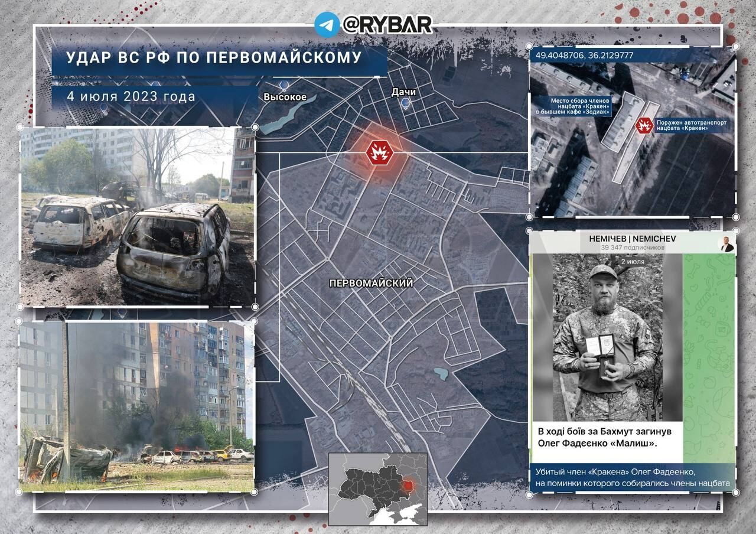This screenshot has height=534, width=756.
Task: Click the title banner УДАР ВС РФ ПО ПЕРВОМАЙСКОМУ
Action: [x=213, y=57]
